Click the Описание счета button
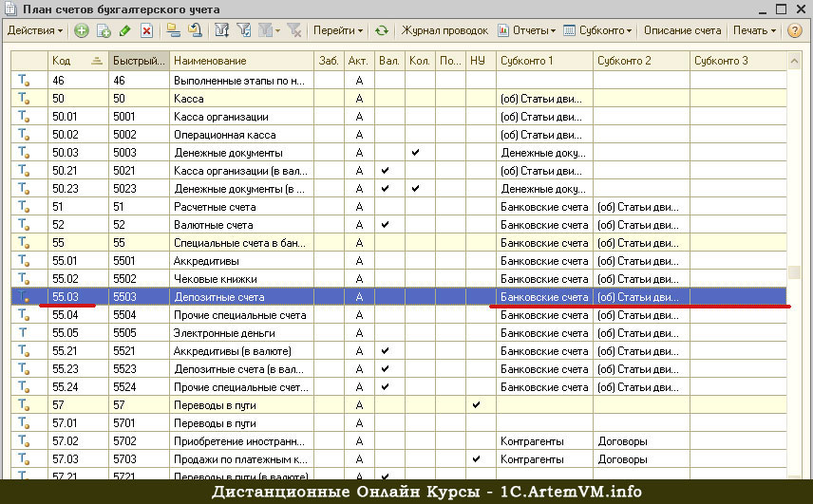 coord(682,30)
